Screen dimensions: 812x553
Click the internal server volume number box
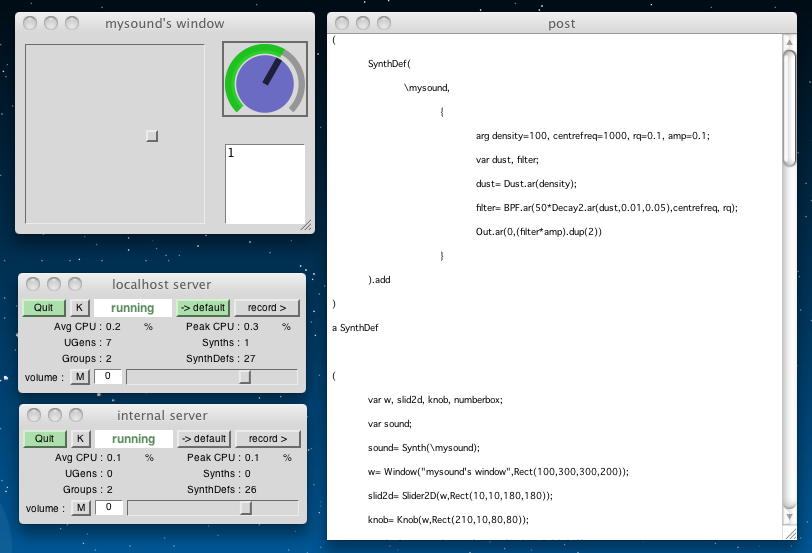[109, 507]
